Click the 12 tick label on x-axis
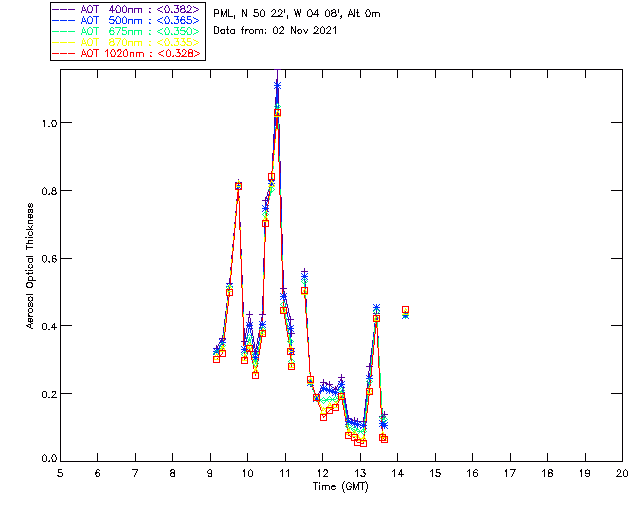The height and width of the screenshot is (512, 640). point(322,473)
